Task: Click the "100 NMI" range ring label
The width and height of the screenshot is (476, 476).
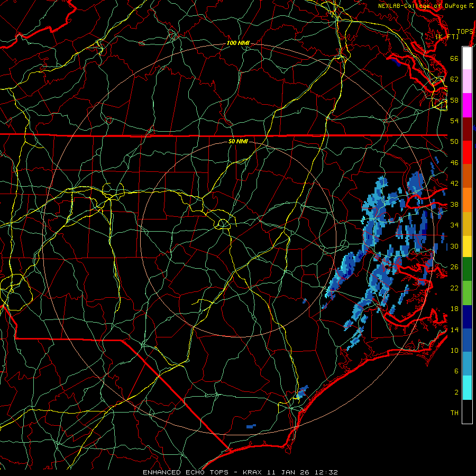Action: [238, 43]
